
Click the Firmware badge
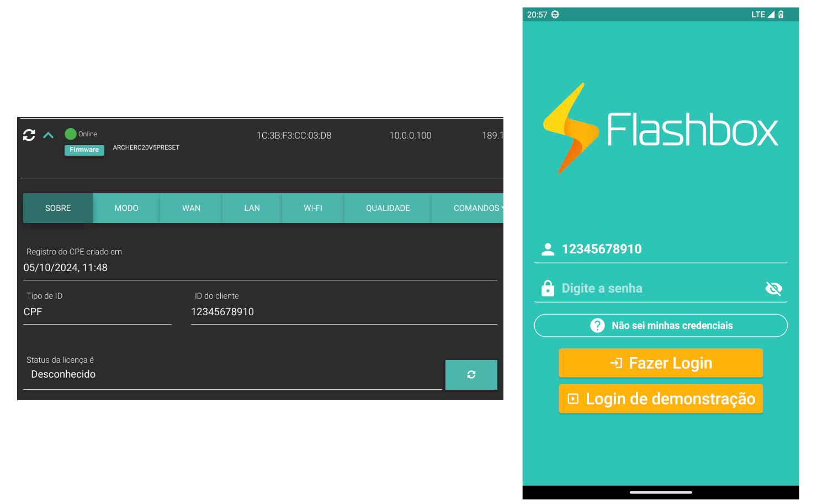[x=84, y=150]
